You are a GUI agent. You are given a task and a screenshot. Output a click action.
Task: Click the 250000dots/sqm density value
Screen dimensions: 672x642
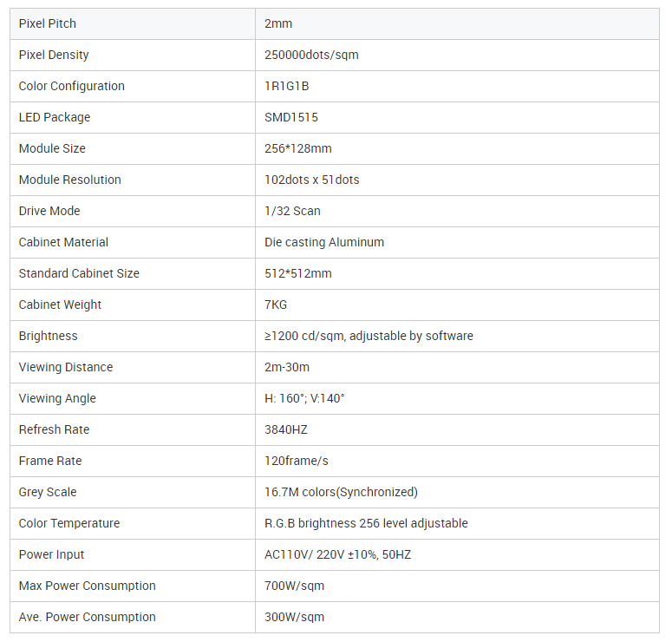(311, 55)
